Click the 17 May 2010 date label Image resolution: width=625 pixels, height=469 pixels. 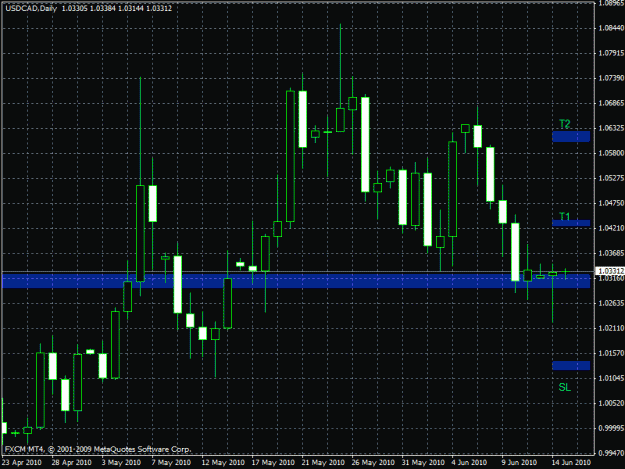point(273,463)
